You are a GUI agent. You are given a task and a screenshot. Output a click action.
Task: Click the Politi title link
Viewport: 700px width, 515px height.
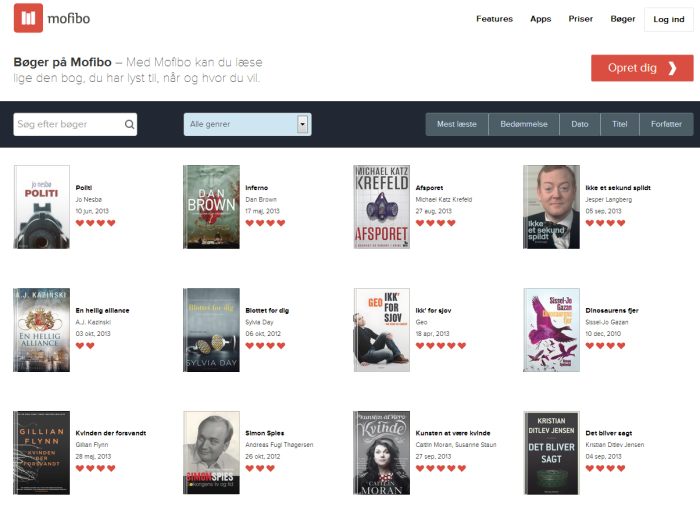point(83,188)
